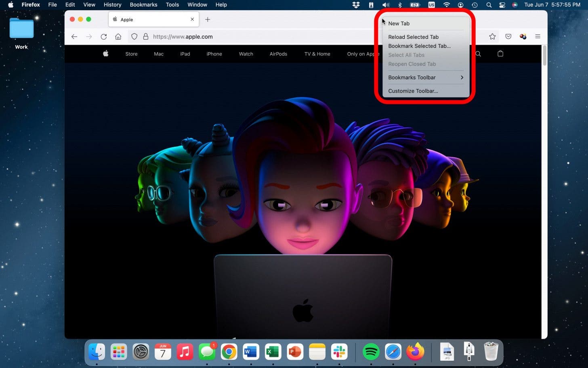Viewport: 588px width, 368px height.
Task: Select Reload Selected Tab
Action: point(413,37)
